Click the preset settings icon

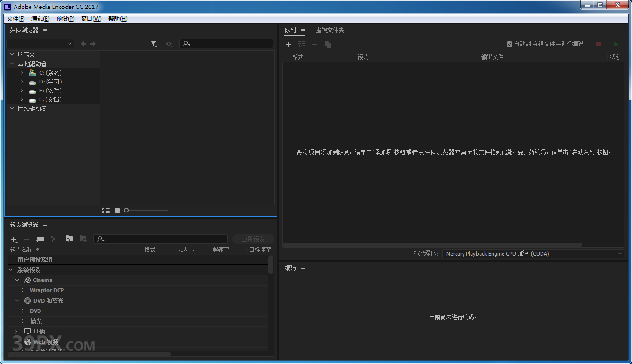(x=53, y=239)
